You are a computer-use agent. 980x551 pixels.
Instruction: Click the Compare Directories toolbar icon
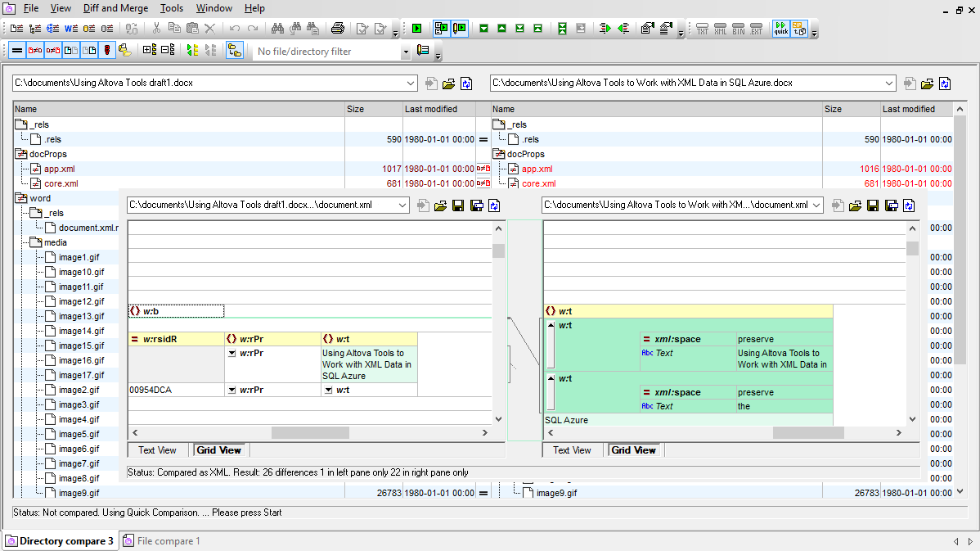coord(35,29)
